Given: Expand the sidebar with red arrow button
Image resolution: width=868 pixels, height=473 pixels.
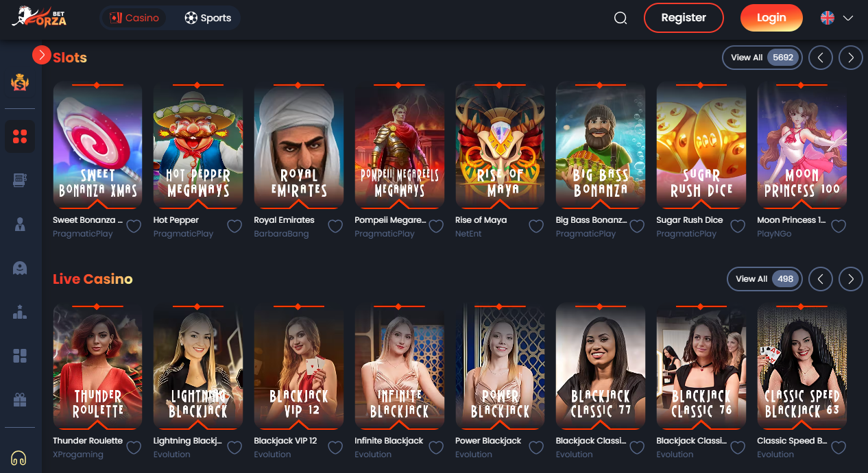Looking at the screenshot, I should click(x=41, y=55).
